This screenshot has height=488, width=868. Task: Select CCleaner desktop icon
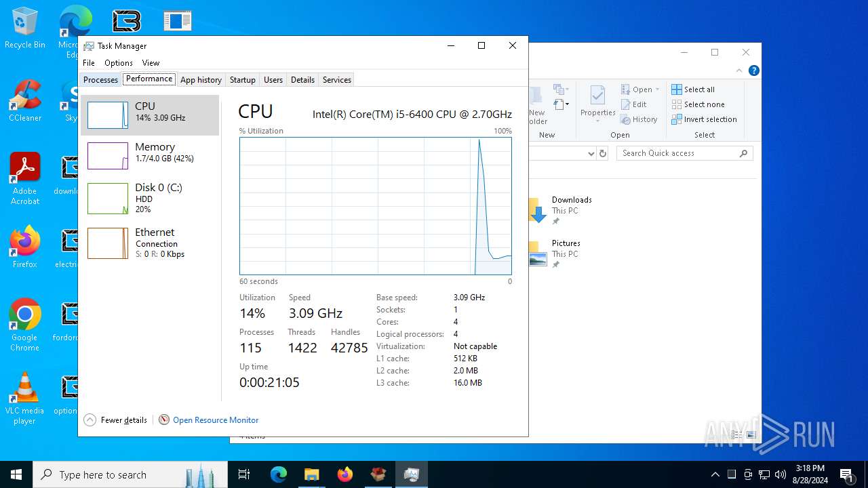(25, 101)
